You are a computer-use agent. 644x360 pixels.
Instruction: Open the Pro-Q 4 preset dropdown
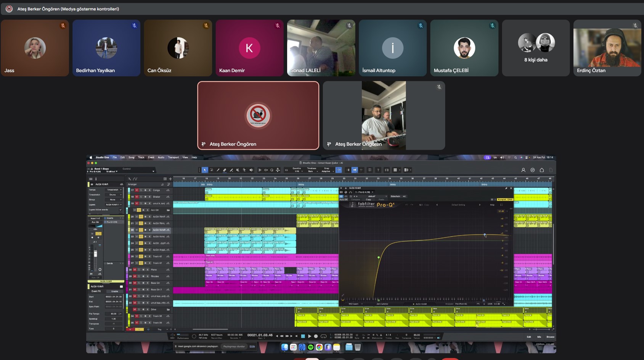click(x=373, y=197)
